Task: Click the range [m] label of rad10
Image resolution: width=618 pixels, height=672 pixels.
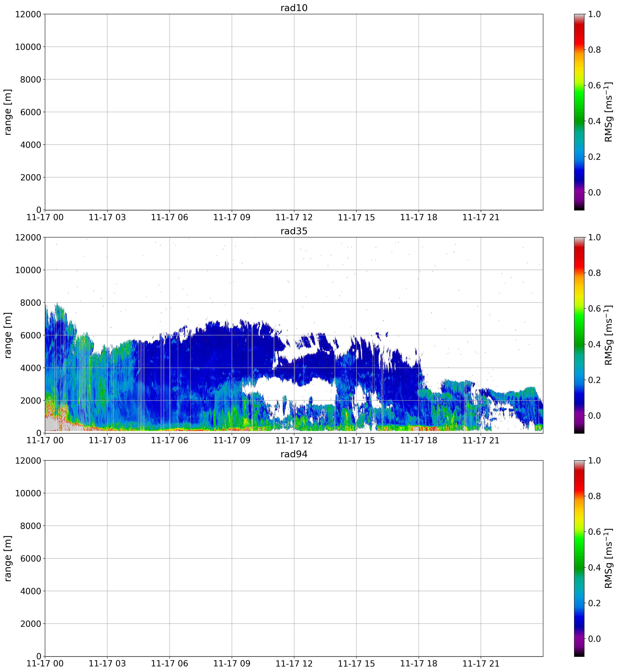Action: click(x=8, y=112)
